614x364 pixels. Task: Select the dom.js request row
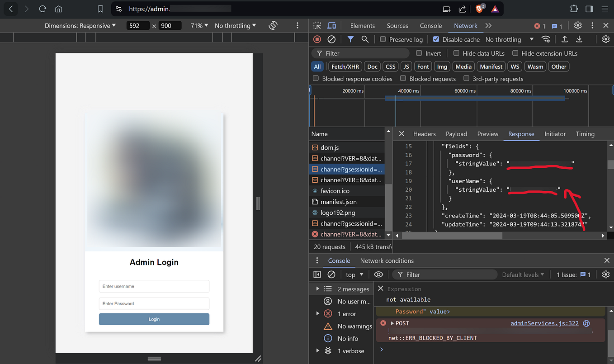(348, 147)
